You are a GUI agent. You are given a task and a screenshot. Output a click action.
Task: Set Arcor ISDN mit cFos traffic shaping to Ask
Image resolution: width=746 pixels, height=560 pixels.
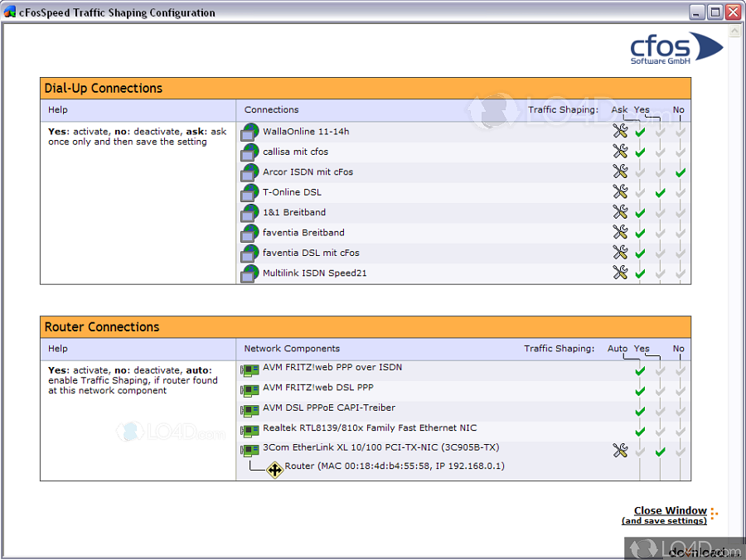(x=640, y=172)
